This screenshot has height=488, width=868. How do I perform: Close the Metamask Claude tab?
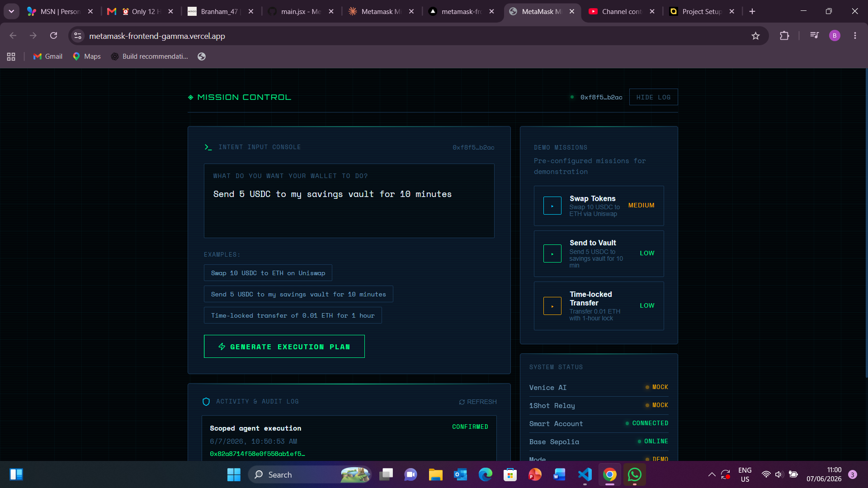pyautogui.click(x=411, y=12)
